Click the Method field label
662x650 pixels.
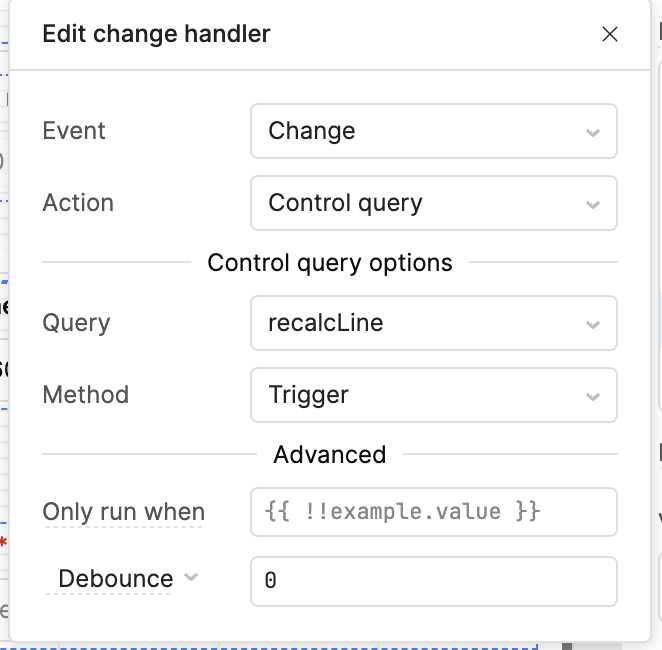click(85, 395)
